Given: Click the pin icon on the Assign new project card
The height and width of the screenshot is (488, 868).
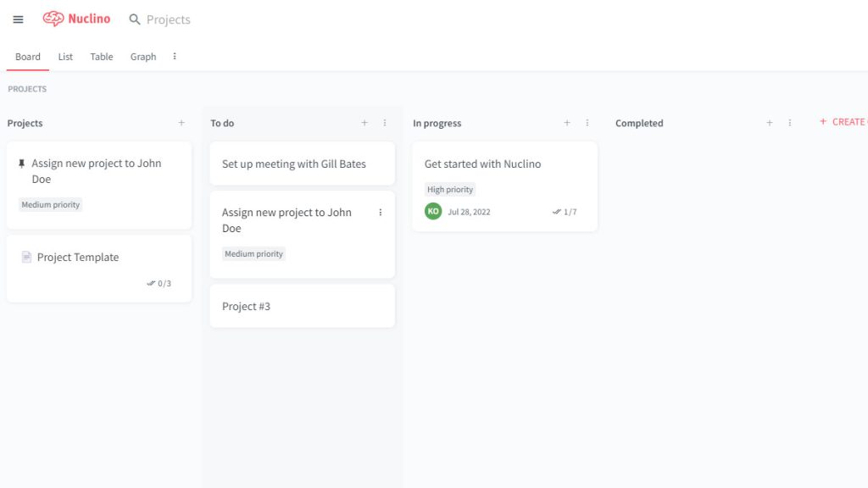Looking at the screenshot, I should tap(21, 164).
